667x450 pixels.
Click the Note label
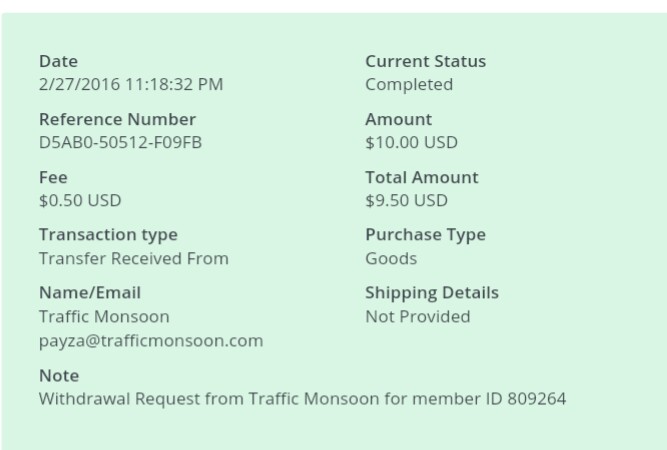pyautogui.click(x=58, y=375)
